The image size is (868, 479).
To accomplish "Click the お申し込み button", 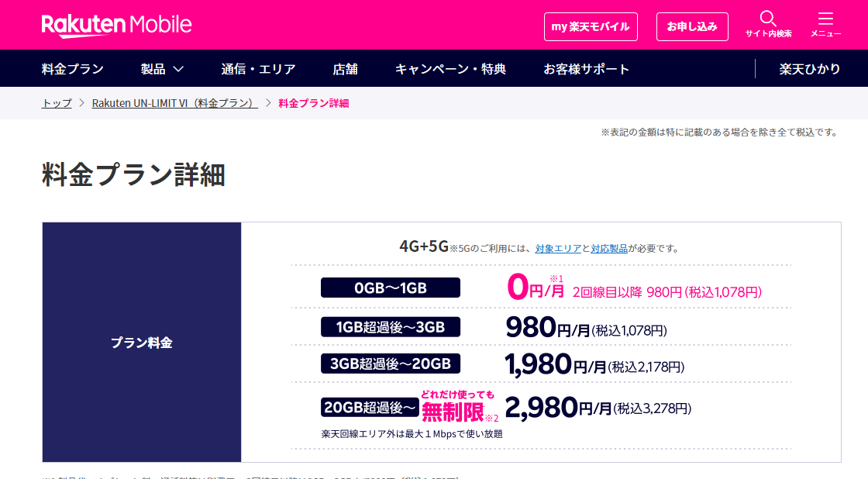I will pyautogui.click(x=692, y=26).
